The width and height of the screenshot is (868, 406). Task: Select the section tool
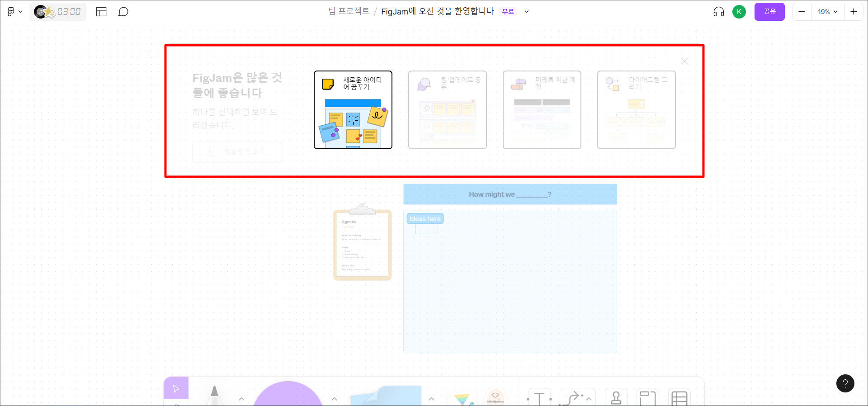[x=647, y=398]
